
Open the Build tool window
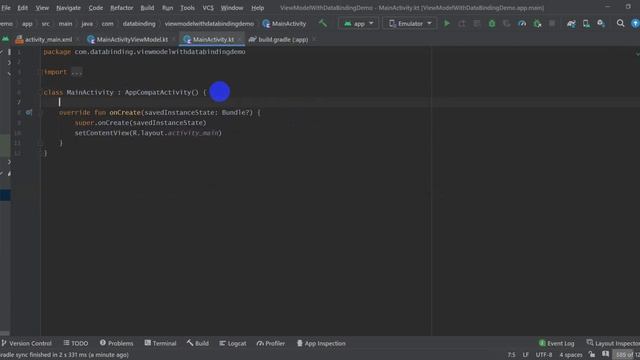[198, 343]
